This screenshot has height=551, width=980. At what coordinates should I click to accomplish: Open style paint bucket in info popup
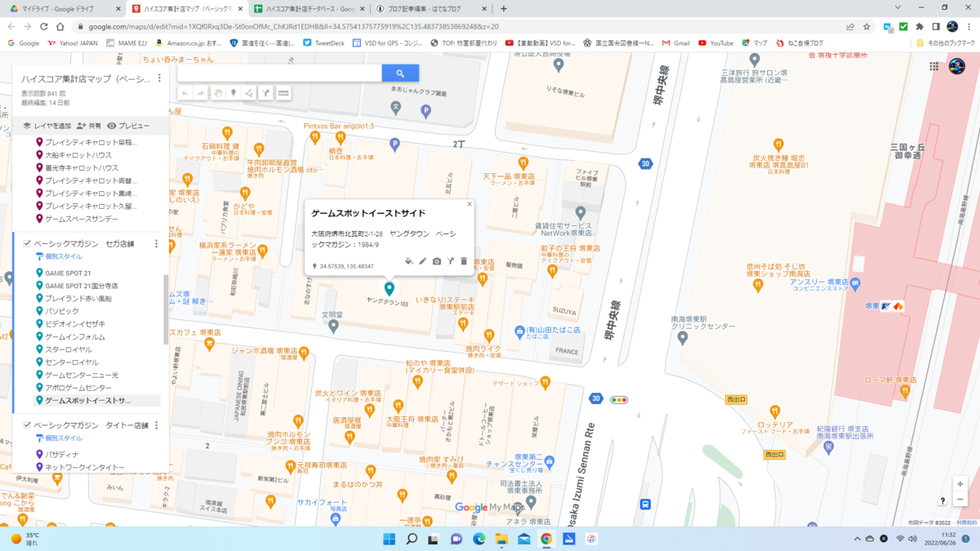pos(409,261)
